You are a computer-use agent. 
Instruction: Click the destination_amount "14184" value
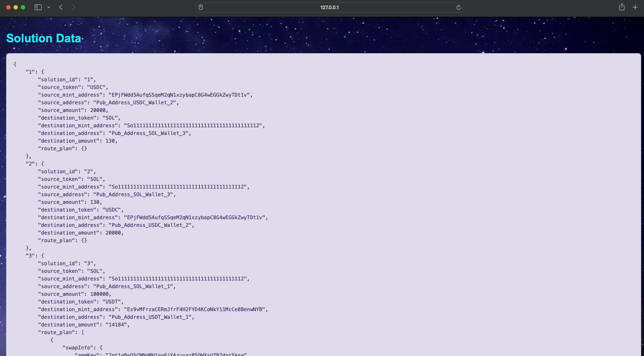[x=117, y=325]
